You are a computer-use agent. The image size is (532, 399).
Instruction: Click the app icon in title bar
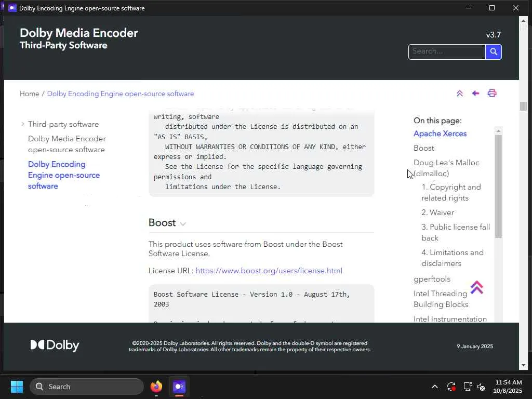(x=12, y=8)
